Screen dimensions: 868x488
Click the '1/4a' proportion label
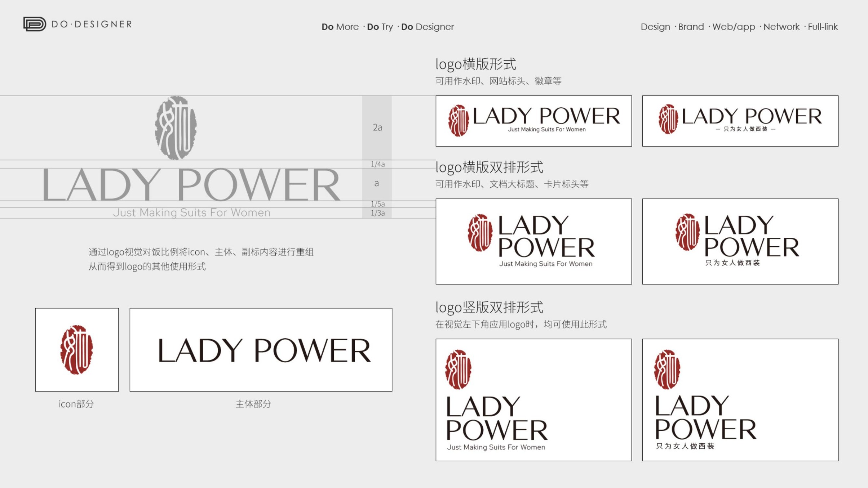pos(378,164)
